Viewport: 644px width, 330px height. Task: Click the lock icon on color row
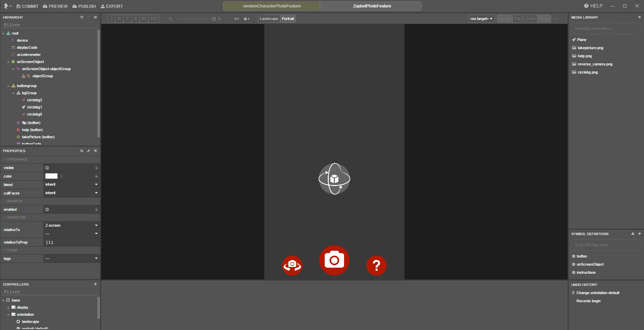point(96,176)
